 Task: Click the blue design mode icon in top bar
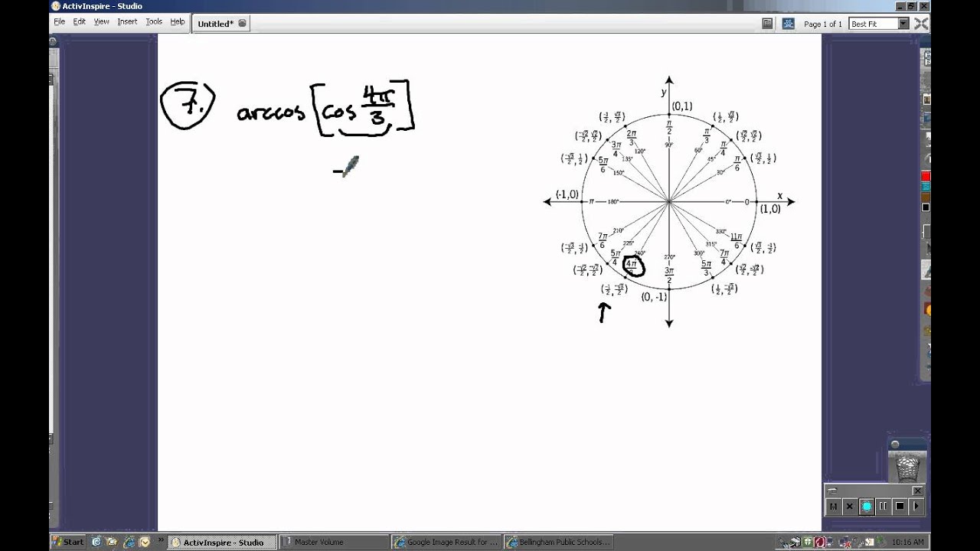click(x=789, y=24)
